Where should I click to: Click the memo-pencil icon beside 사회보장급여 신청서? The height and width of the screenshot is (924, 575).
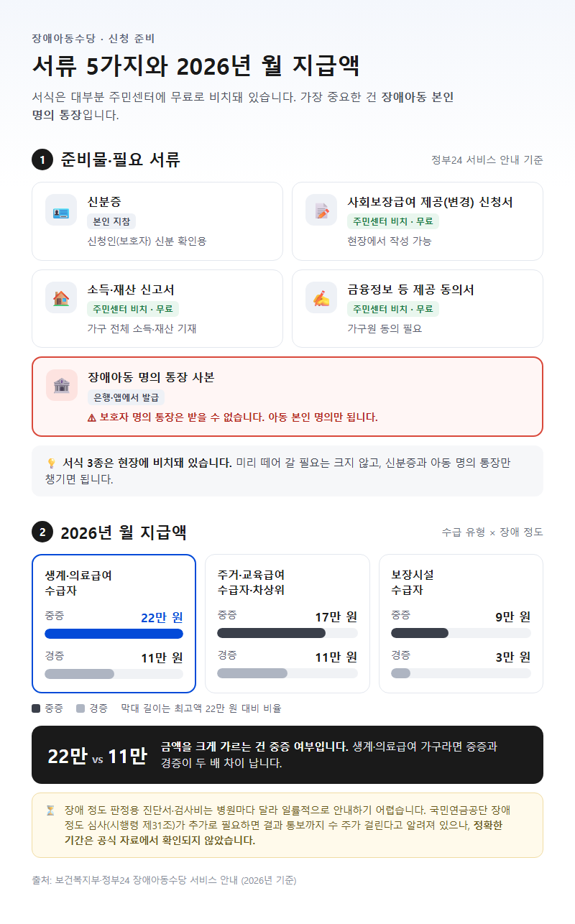pos(321,211)
